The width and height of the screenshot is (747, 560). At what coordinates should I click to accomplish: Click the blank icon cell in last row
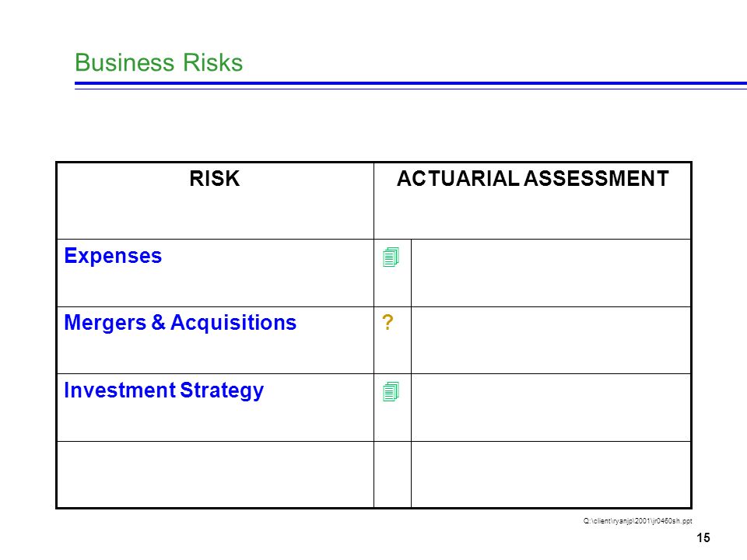tap(392, 474)
